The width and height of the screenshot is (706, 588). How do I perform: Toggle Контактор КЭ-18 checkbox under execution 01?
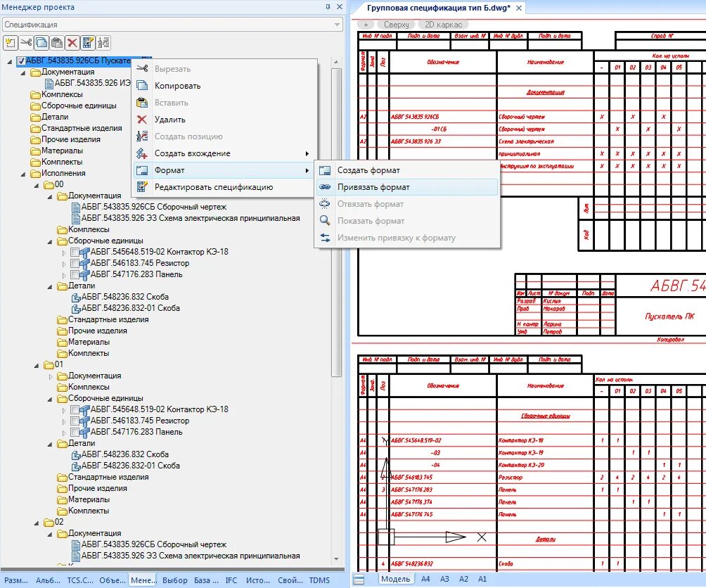(75, 410)
